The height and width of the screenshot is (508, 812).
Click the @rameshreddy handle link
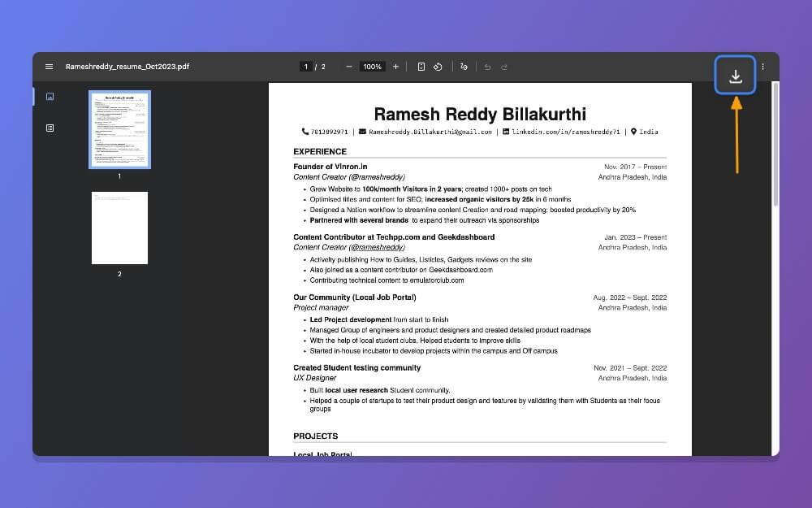pyautogui.click(x=378, y=247)
